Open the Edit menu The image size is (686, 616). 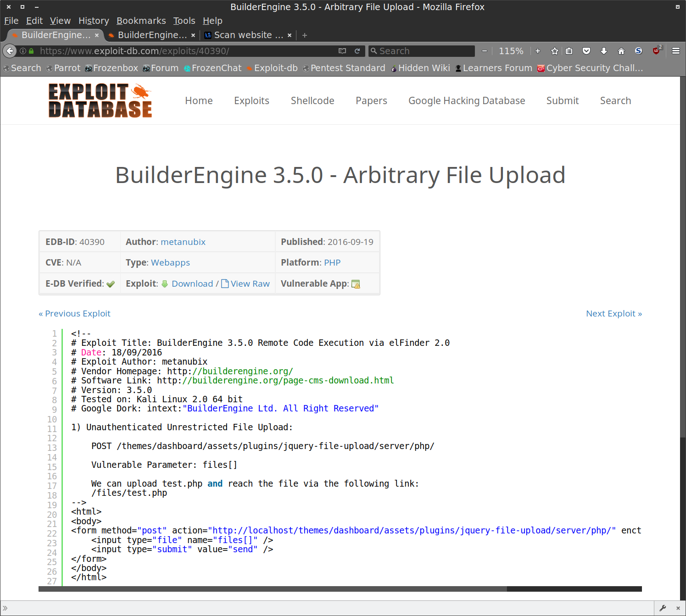(x=34, y=21)
